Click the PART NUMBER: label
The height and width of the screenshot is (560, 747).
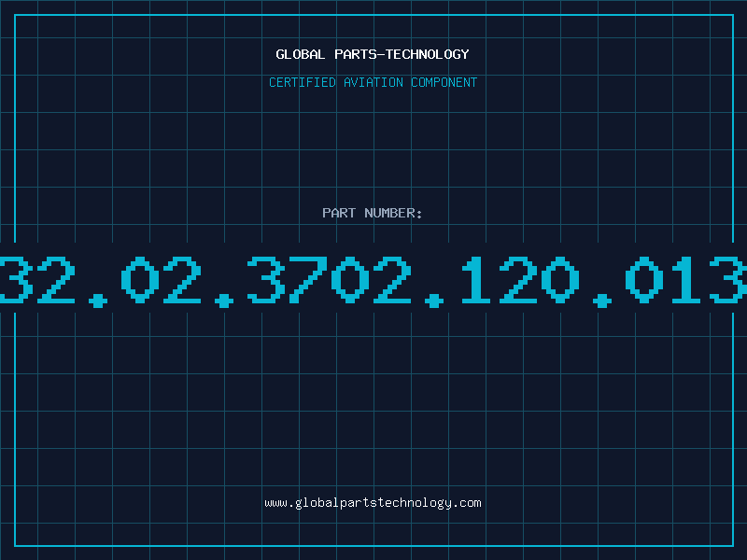(373, 213)
